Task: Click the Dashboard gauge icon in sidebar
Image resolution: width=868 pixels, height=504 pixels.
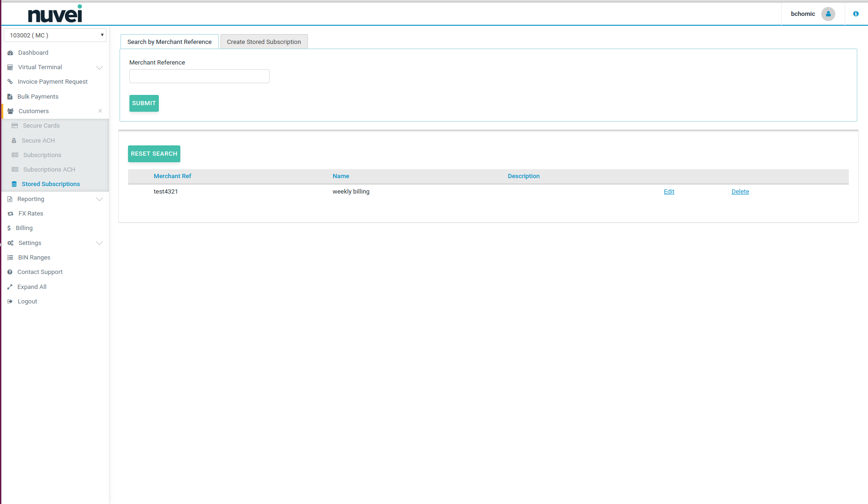Action: [10, 53]
